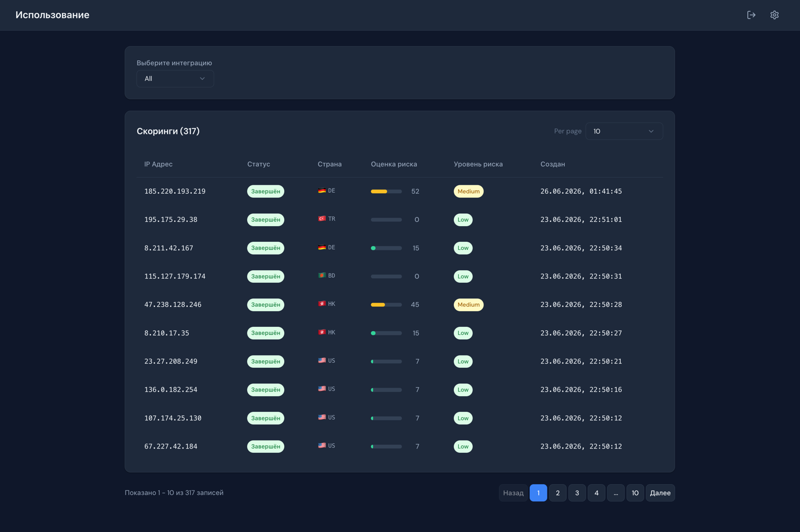Open settings via gear icon

774,15
